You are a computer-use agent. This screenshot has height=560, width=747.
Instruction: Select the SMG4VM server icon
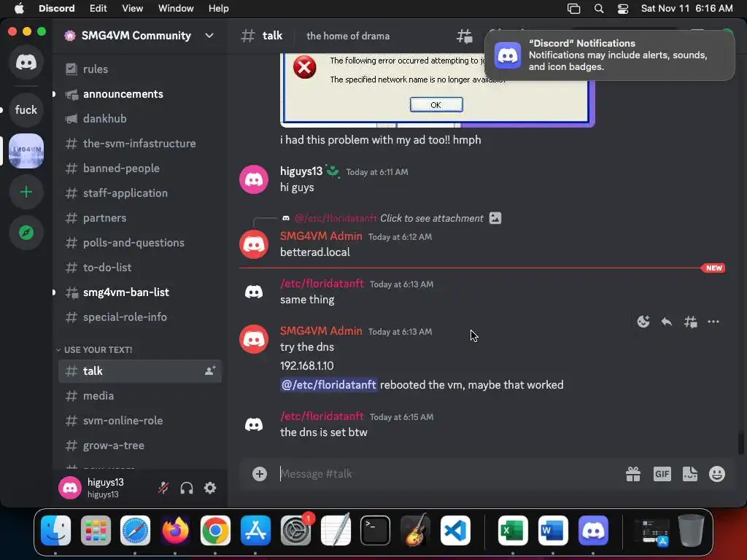(x=26, y=151)
